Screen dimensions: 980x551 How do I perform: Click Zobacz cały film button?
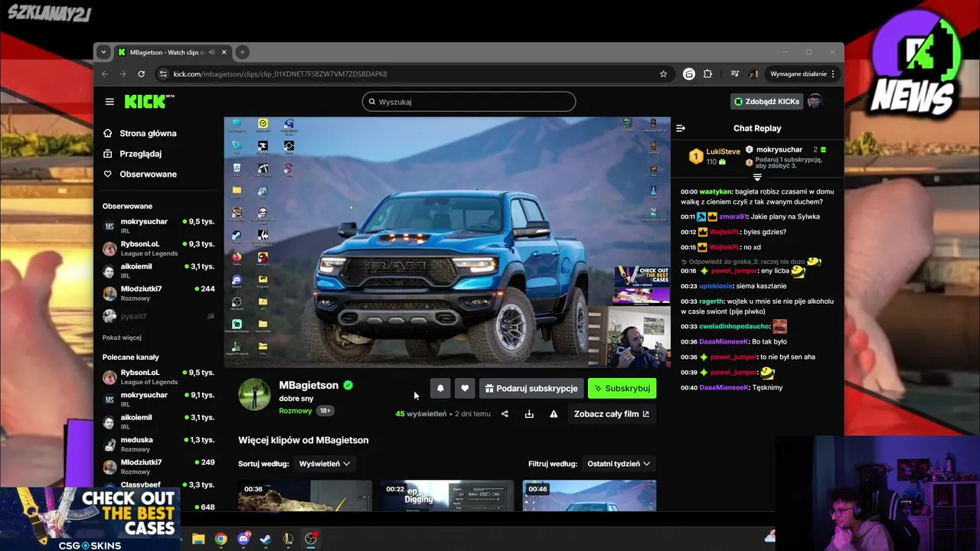[612, 414]
